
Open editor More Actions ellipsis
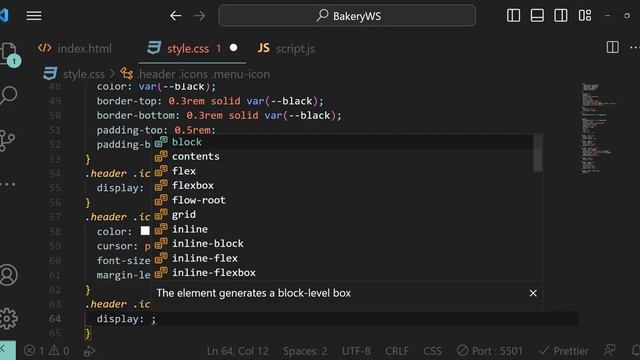tap(635, 48)
